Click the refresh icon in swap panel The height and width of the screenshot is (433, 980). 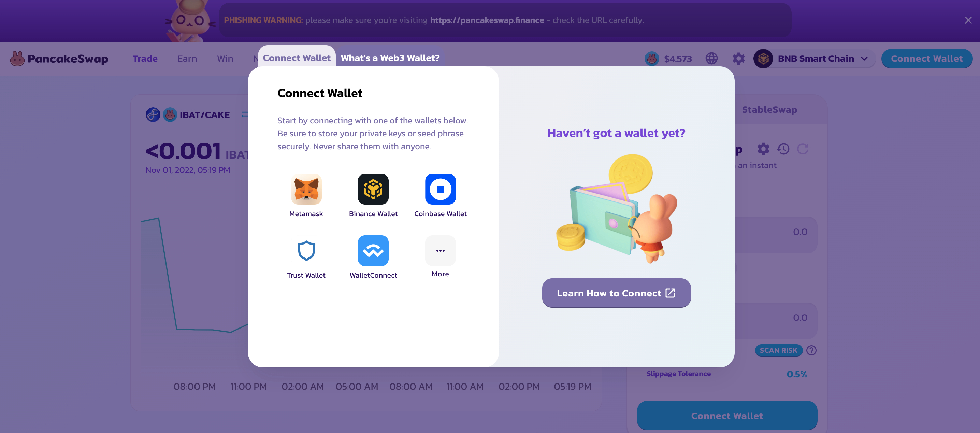coord(803,149)
